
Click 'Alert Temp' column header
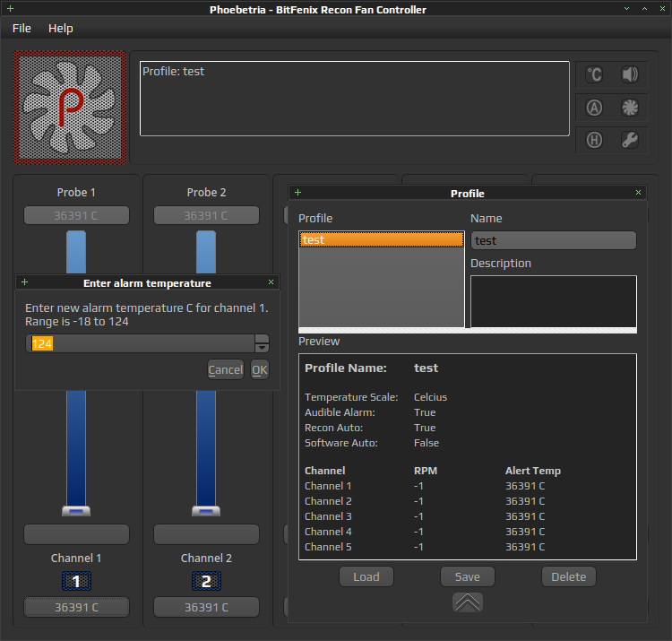533,471
